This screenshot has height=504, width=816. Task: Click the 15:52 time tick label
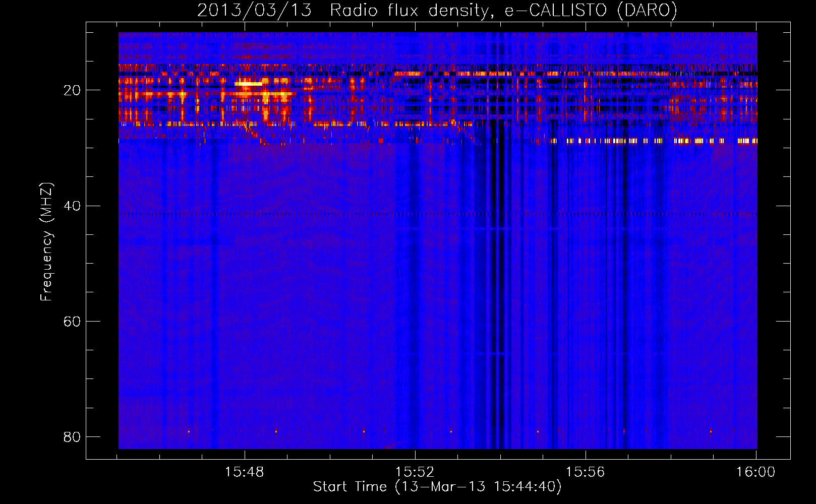pyautogui.click(x=415, y=472)
